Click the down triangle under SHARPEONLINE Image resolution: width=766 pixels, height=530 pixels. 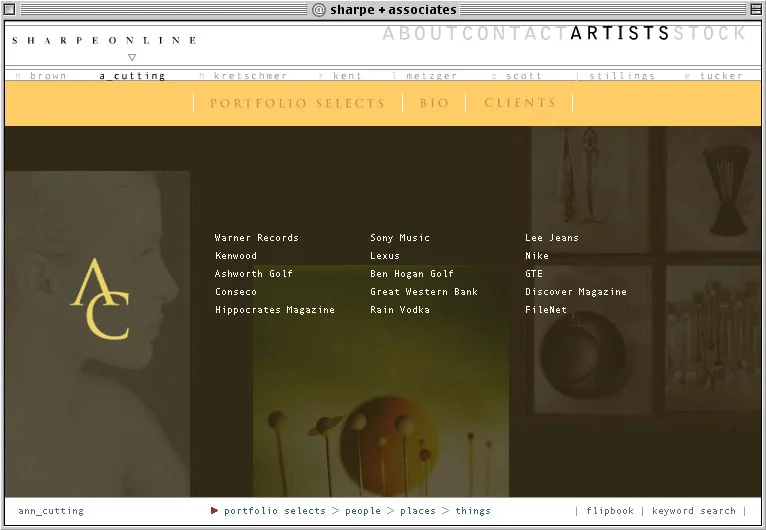pos(132,57)
